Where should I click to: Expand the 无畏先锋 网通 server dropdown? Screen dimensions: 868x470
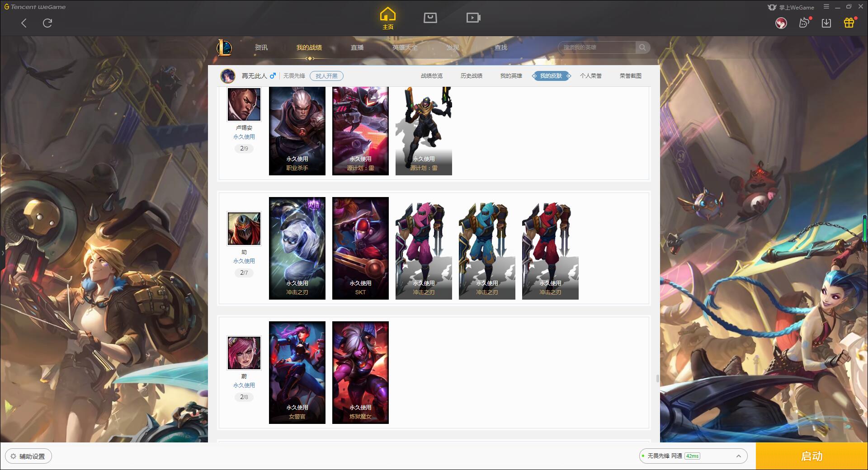click(x=693, y=456)
